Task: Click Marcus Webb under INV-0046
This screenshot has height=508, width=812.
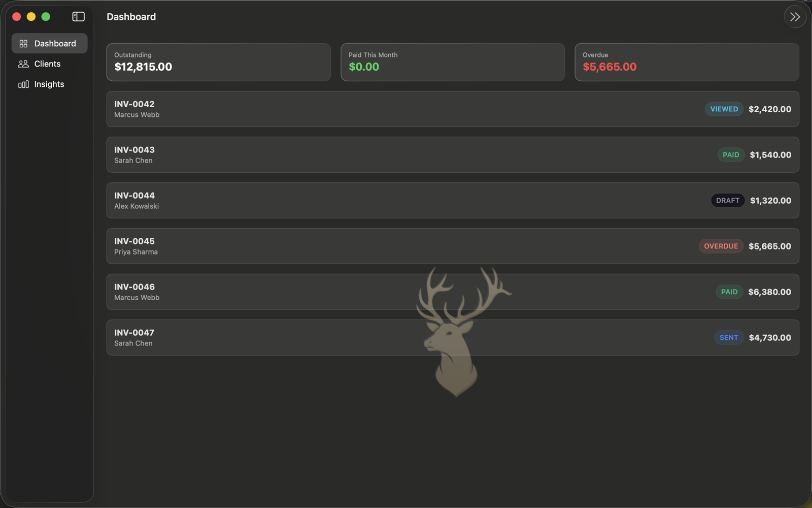Action: 137,298
